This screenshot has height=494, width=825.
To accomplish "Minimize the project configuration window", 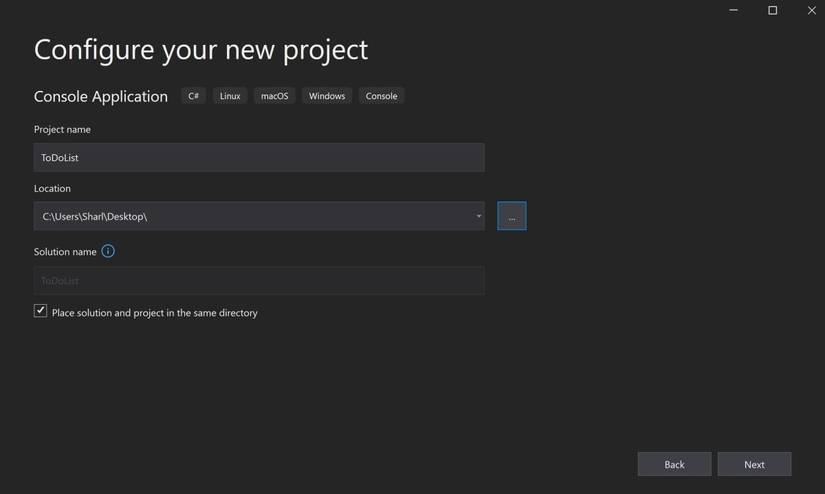I will (733, 10).
